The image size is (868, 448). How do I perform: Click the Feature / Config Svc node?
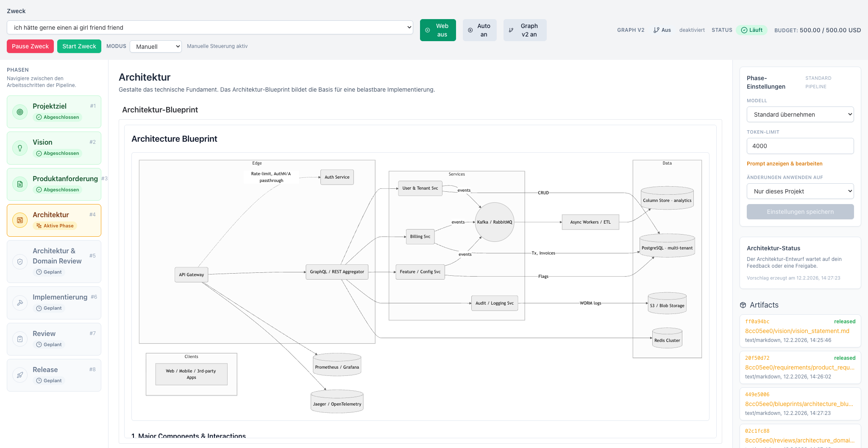420,272
